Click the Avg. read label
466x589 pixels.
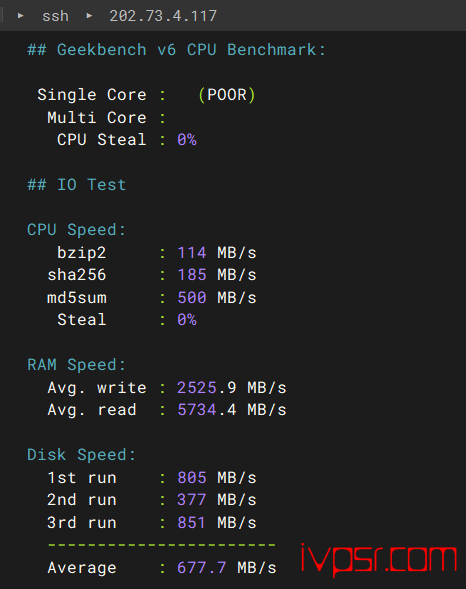[x=92, y=410]
